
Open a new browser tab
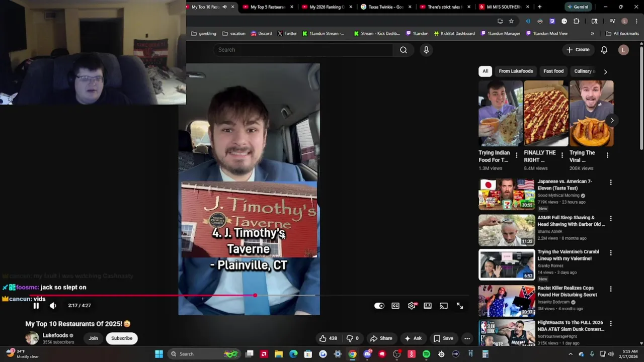539,7
